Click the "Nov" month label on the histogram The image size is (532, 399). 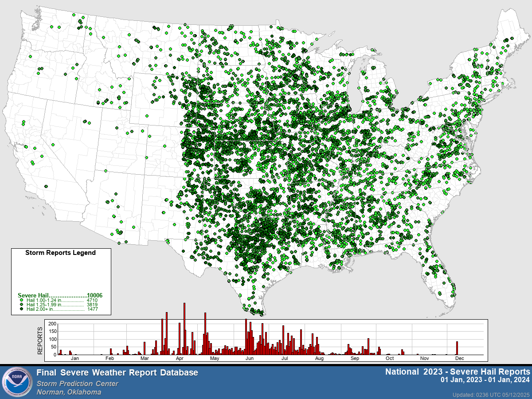(x=425, y=358)
